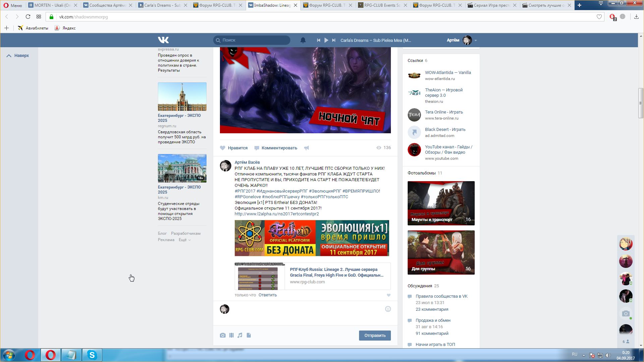Open Екатеринбург - ЭКСПО 2025 km.ru ad
Viewport: 644px width, 362px height.
182,188
